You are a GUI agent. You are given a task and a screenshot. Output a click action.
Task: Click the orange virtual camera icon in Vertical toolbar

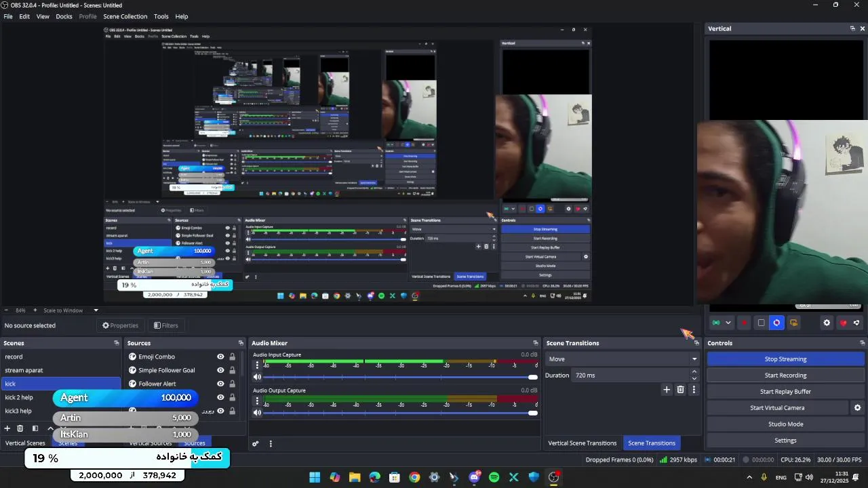(793, 323)
